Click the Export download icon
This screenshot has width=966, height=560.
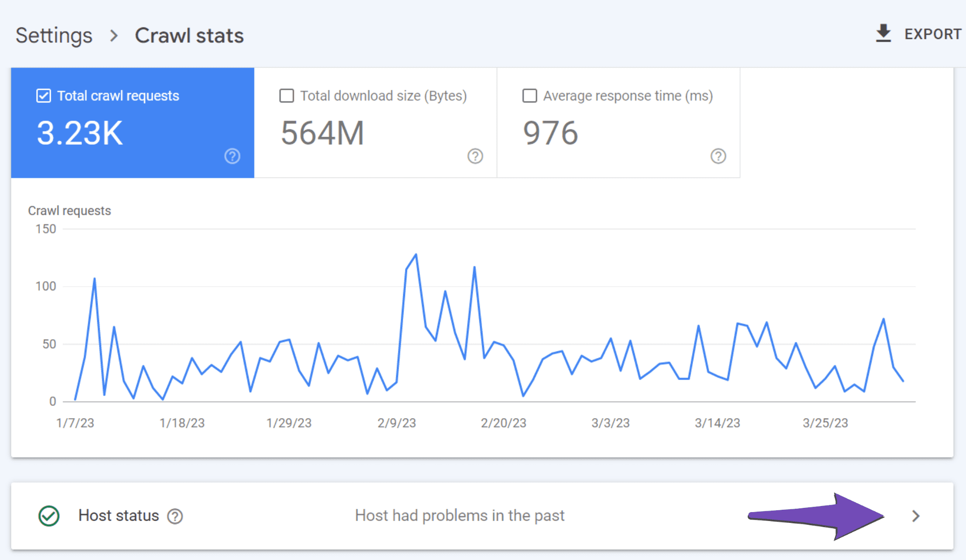click(x=883, y=34)
